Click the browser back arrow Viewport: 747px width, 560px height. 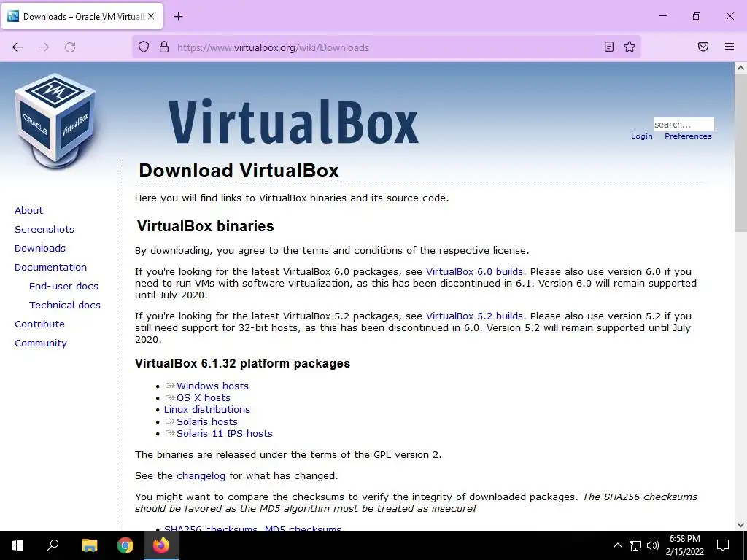[18, 47]
